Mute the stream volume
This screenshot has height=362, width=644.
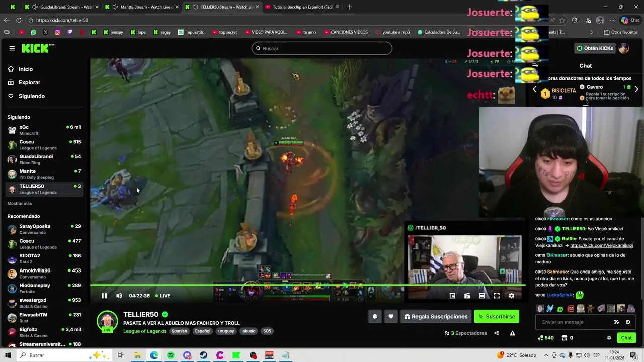(119, 296)
